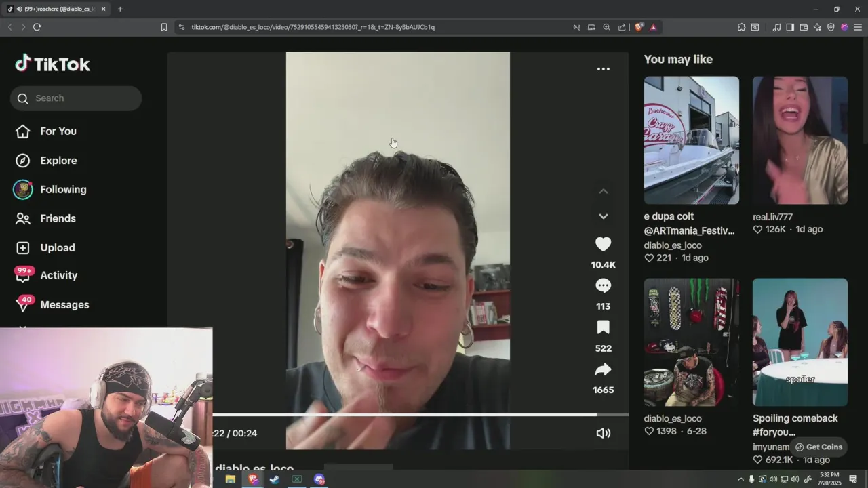Open Brave Rewards triangle icon
The height and width of the screenshot is (488, 868).
tap(653, 27)
